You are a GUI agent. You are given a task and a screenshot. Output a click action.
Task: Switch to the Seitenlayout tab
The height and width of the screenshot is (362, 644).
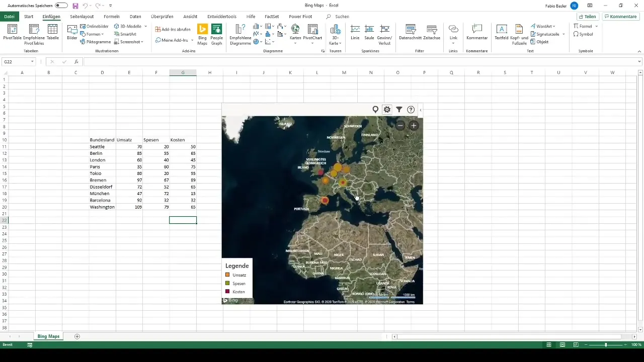coord(82,17)
